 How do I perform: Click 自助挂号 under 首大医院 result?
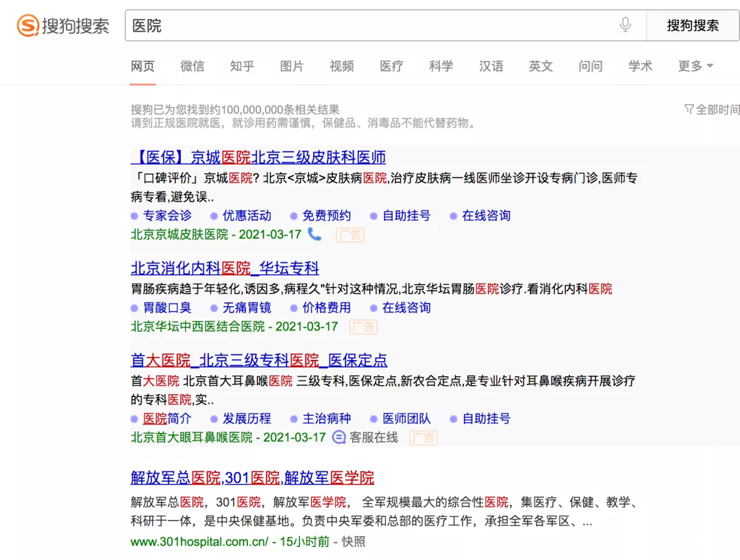click(486, 418)
